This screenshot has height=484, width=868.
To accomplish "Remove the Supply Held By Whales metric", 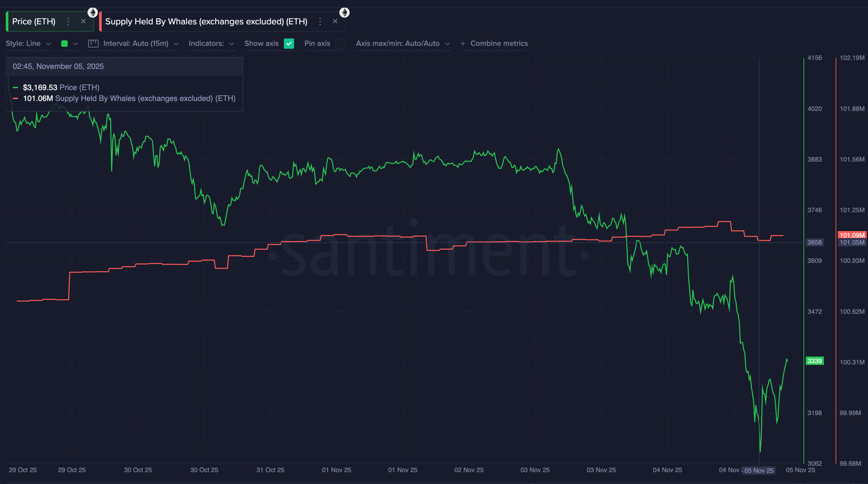I will pos(335,21).
